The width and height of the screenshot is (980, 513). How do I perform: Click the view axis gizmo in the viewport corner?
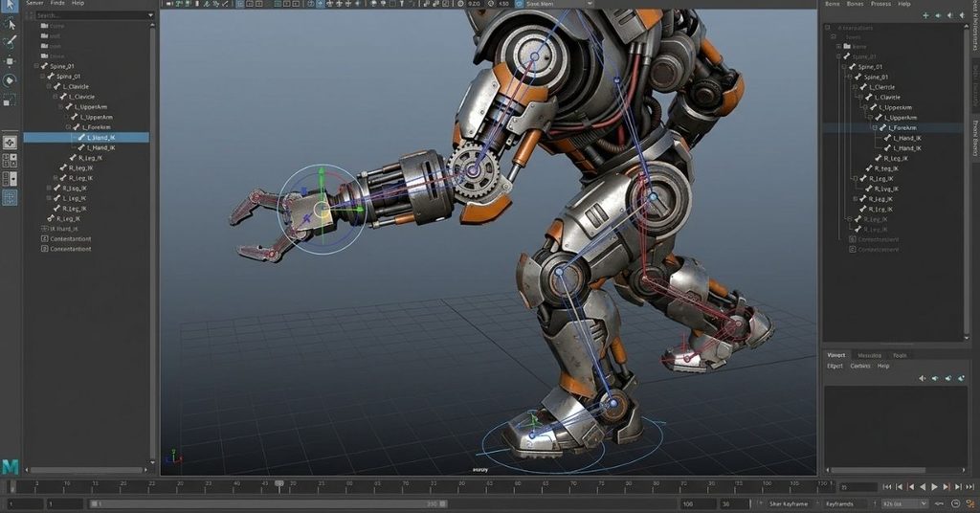pos(173,457)
